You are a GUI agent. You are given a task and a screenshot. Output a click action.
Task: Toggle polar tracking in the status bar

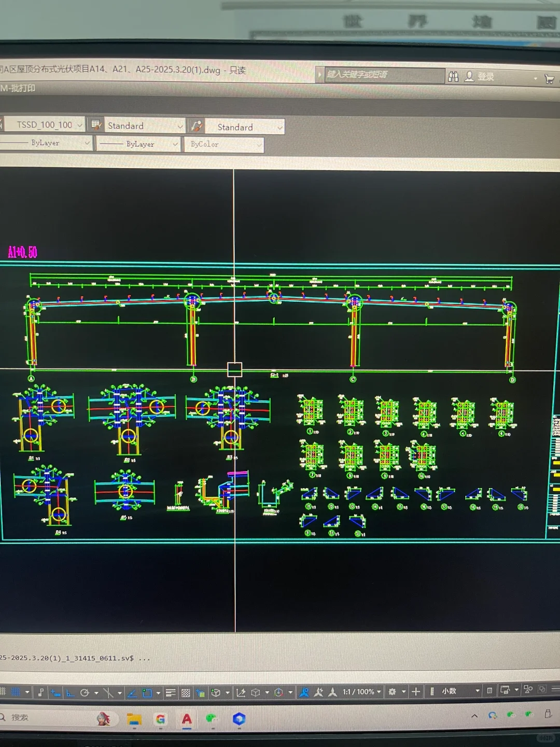[x=85, y=692]
